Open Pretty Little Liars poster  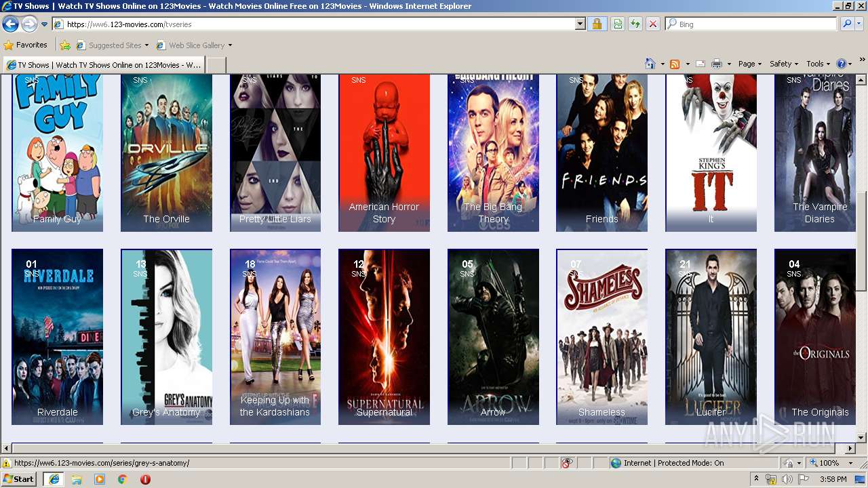[275, 152]
